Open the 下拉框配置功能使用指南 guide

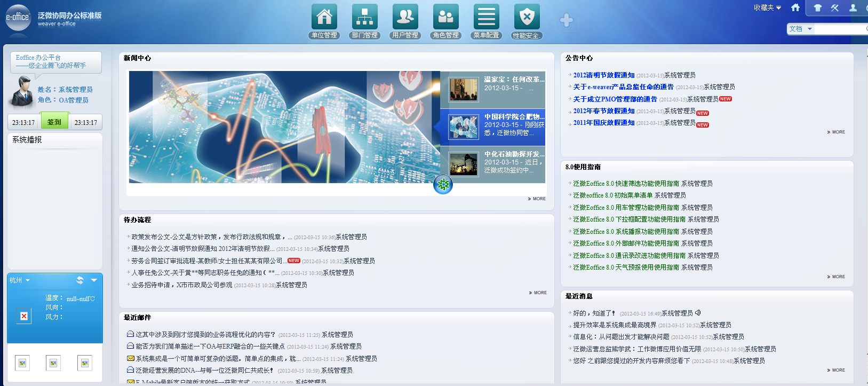coord(630,219)
